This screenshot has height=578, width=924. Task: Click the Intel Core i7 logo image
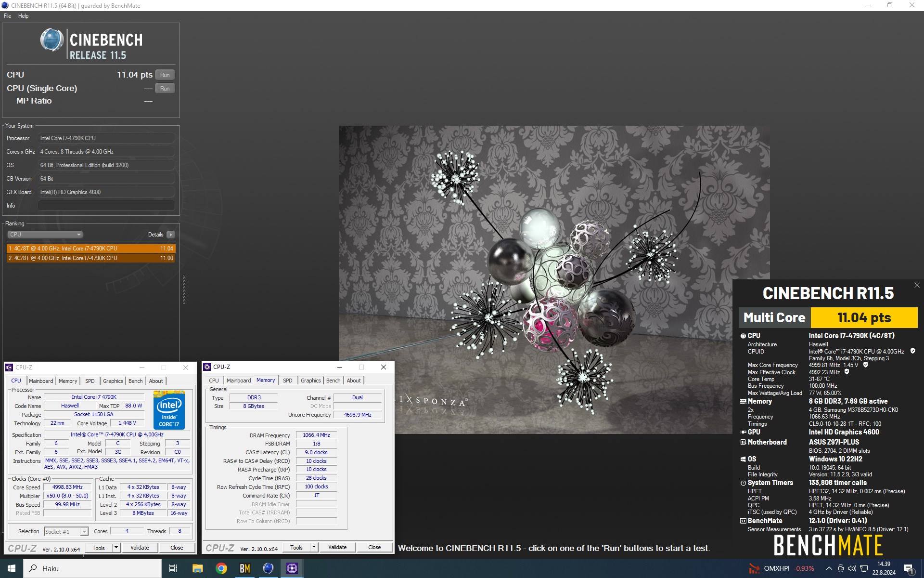(x=169, y=410)
